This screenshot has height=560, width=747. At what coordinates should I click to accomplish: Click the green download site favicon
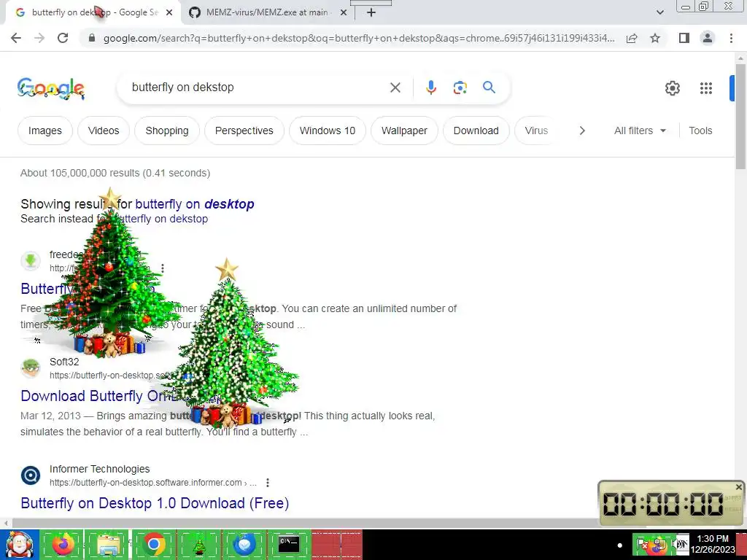[31, 261]
